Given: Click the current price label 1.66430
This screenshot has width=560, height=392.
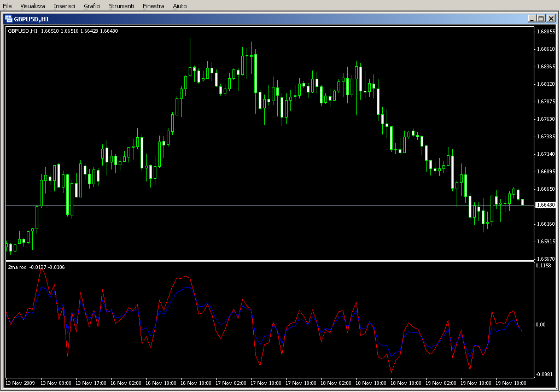Looking at the screenshot, I should point(546,205).
